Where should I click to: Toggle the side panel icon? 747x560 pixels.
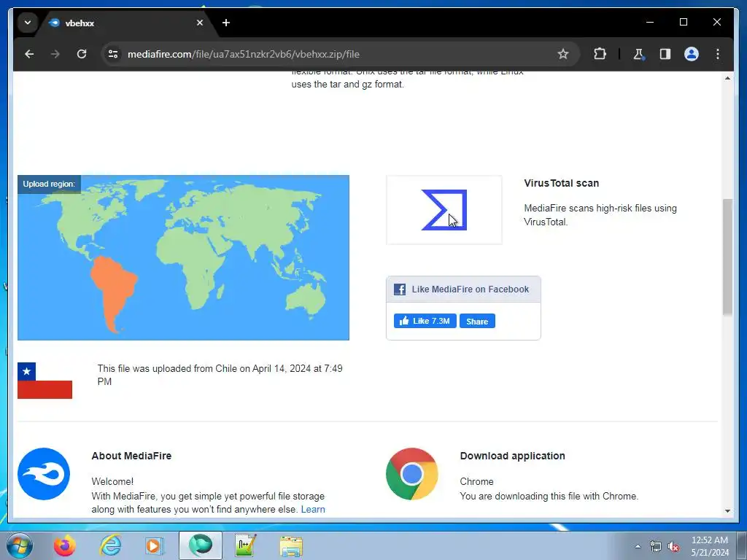point(665,54)
